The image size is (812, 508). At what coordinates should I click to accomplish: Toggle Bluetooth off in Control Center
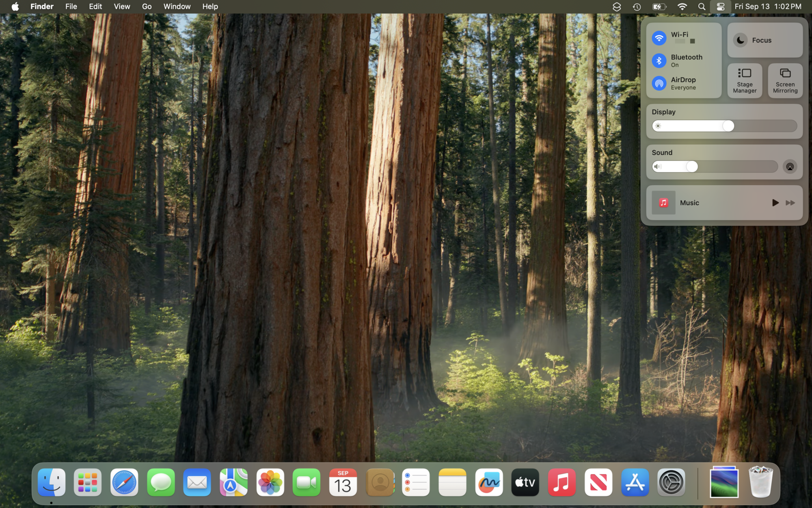pyautogui.click(x=659, y=61)
